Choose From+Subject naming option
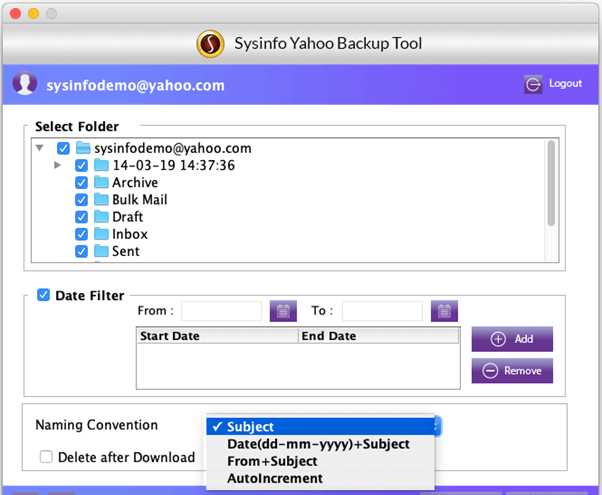 [x=320, y=461]
